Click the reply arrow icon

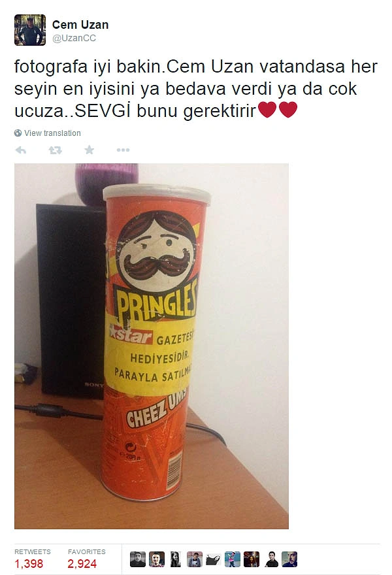click(x=21, y=150)
